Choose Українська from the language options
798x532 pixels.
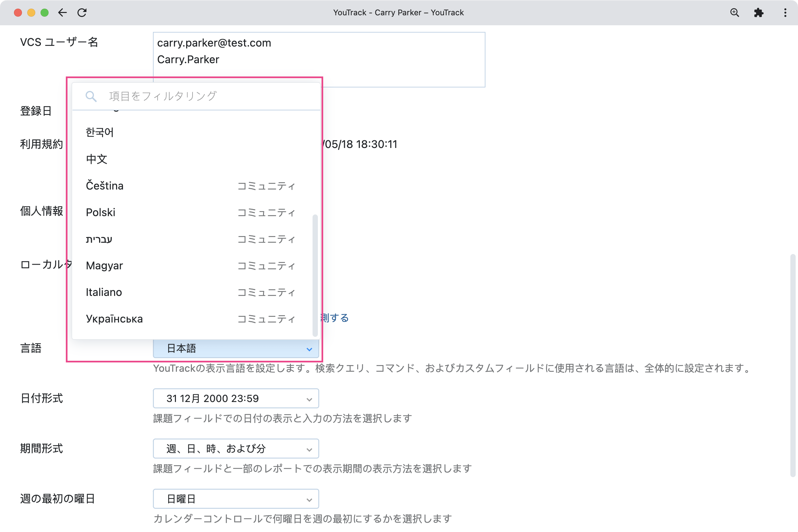coord(114,319)
